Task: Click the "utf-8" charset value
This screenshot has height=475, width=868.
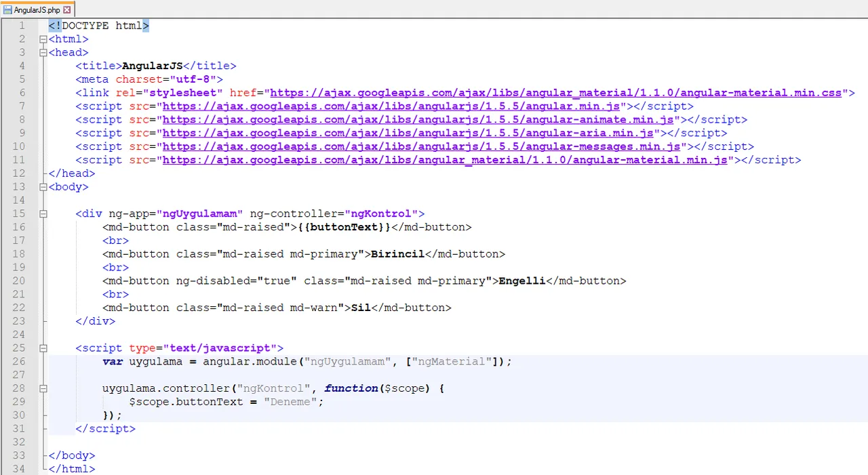Action: (193, 79)
